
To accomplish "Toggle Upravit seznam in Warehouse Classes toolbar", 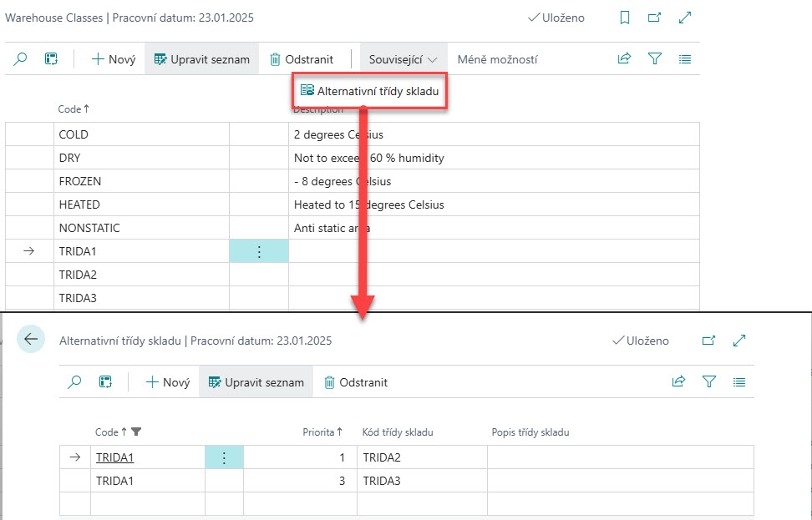I will (202, 59).
